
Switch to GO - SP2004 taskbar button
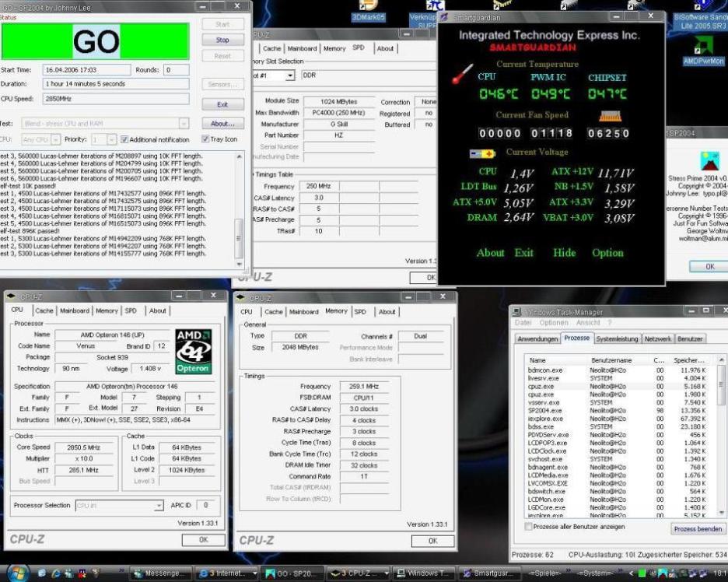[292, 573]
